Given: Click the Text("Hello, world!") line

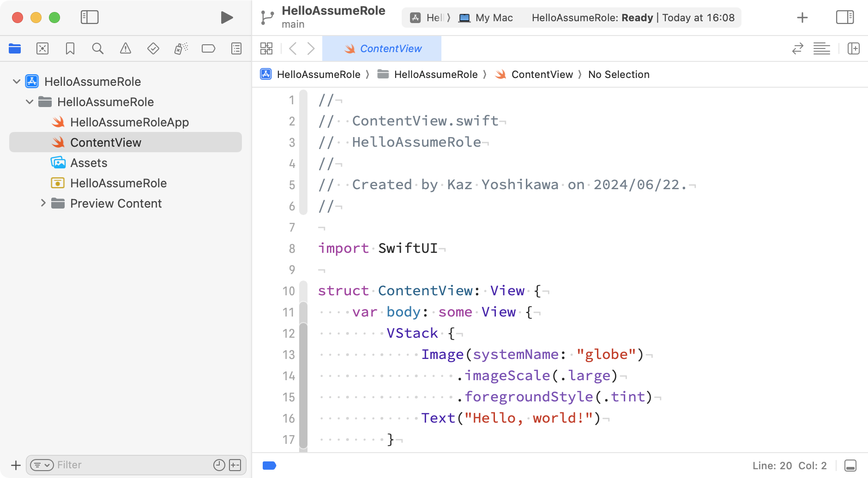Looking at the screenshot, I should (x=511, y=418).
